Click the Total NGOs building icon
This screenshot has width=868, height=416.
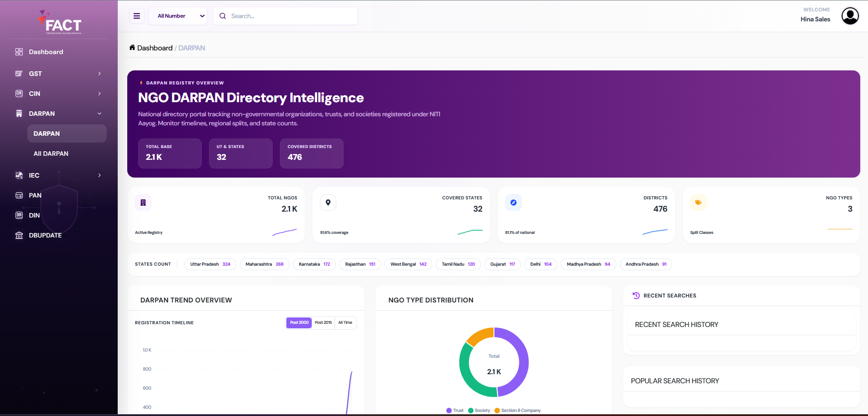[x=143, y=203]
